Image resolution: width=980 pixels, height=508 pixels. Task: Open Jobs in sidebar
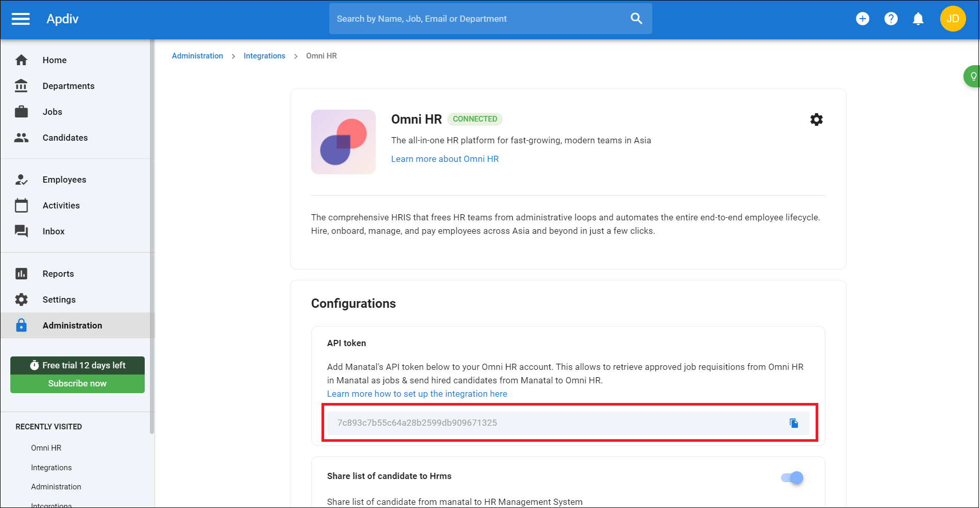pos(52,112)
